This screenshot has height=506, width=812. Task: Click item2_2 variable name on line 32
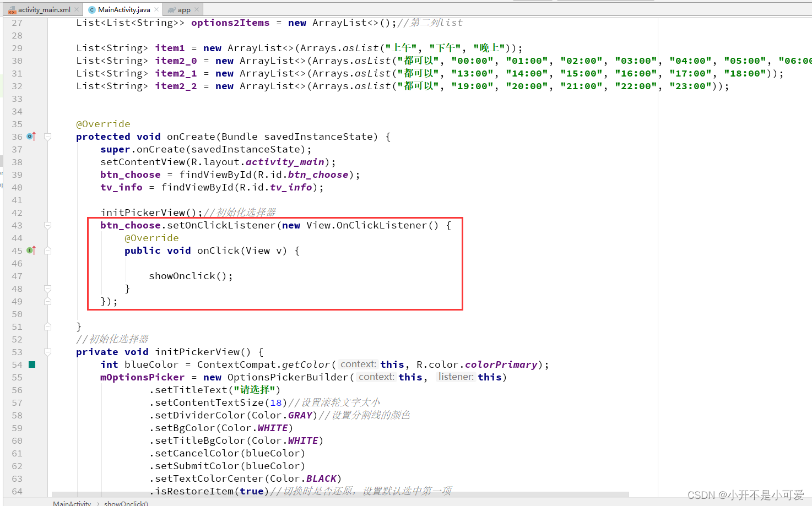(x=176, y=86)
